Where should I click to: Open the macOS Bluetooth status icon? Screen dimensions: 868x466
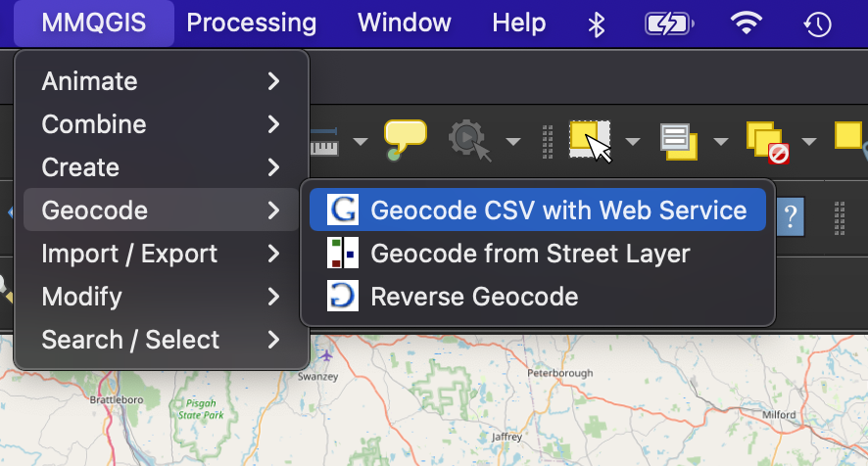click(596, 23)
